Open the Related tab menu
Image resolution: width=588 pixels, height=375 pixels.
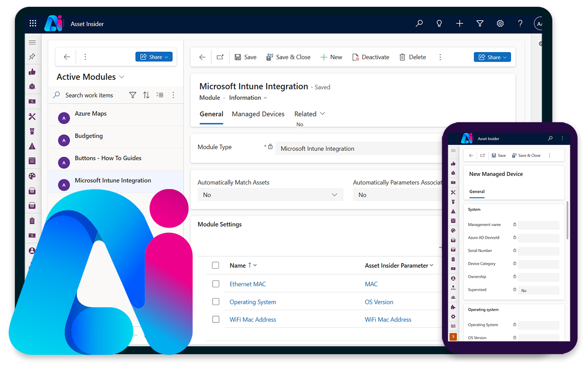pyautogui.click(x=310, y=114)
